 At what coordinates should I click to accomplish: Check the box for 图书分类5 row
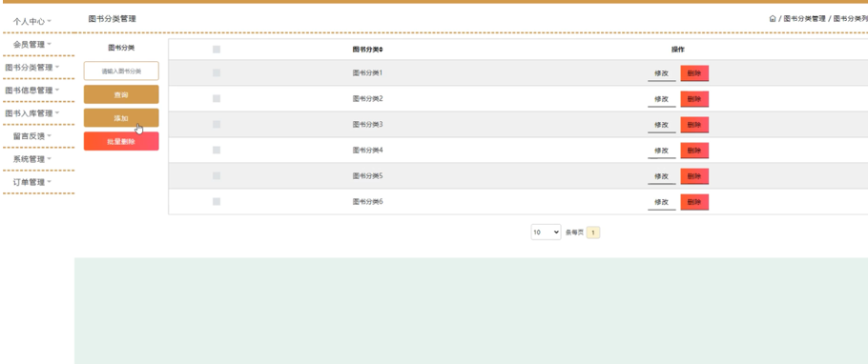(217, 176)
